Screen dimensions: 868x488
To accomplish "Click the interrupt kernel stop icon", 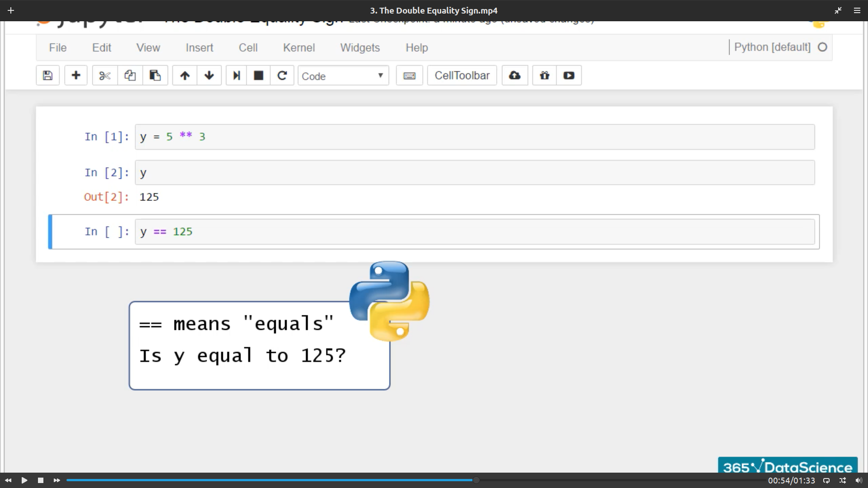I will [x=259, y=75].
